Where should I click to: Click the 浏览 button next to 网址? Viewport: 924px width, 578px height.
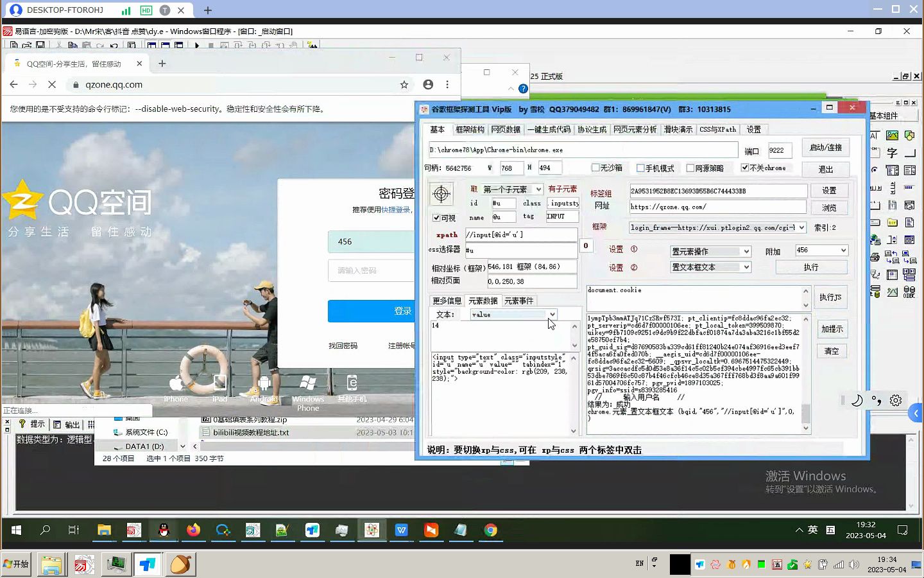coord(829,208)
